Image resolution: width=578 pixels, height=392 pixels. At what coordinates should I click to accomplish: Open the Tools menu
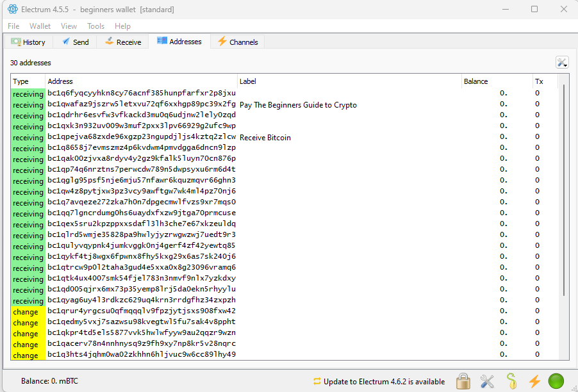point(95,26)
